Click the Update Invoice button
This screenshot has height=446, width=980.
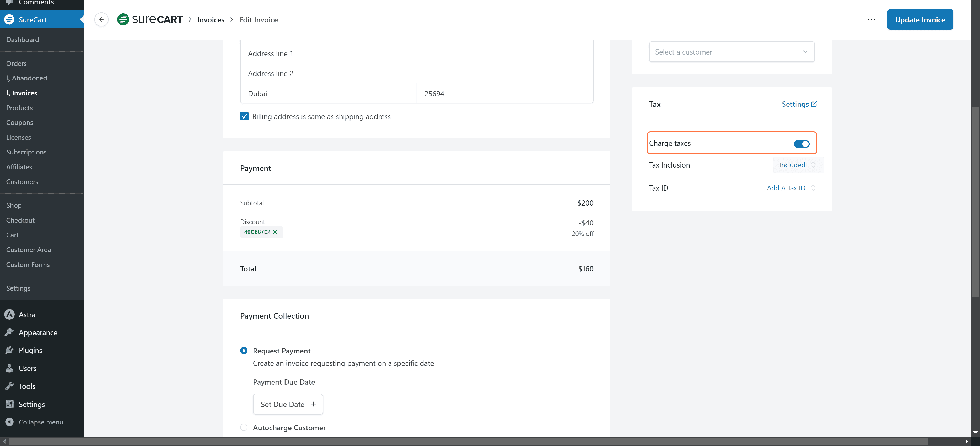click(x=919, y=19)
